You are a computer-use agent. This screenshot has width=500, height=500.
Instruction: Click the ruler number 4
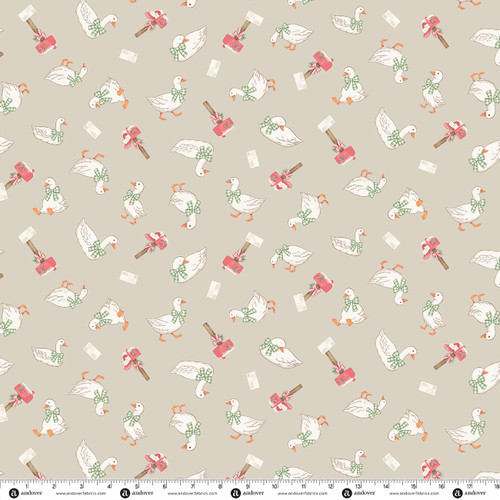[109, 487]
